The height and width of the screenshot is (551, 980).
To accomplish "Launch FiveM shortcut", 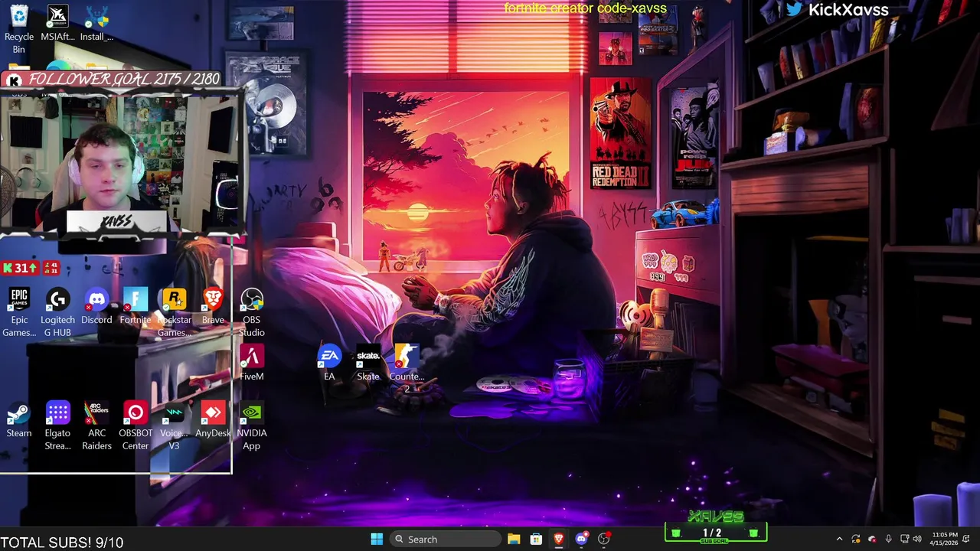I will tap(252, 363).
